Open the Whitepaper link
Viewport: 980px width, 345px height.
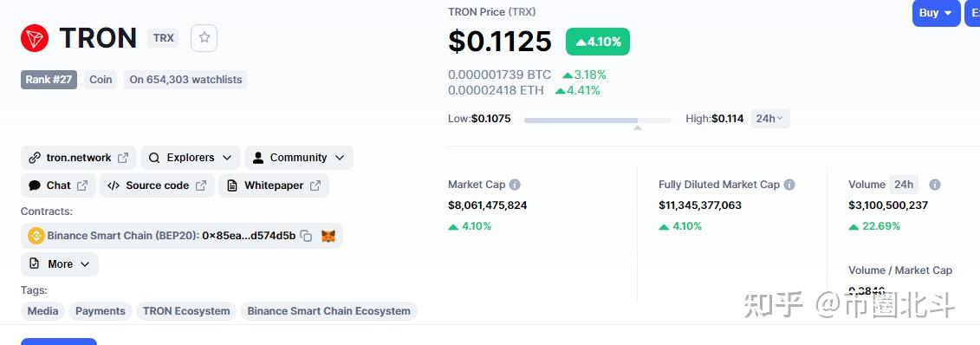273,186
